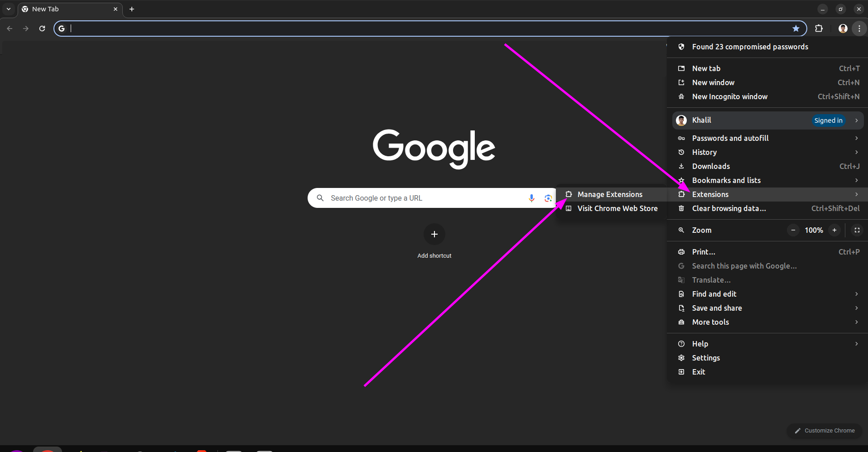868x452 pixels.
Task: Click the Google G icon in address bar
Action: (x=62, y=29)
